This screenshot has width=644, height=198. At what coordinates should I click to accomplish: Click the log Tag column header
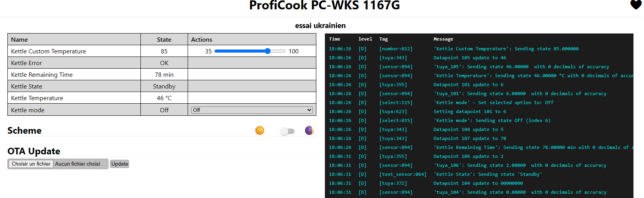383,39
